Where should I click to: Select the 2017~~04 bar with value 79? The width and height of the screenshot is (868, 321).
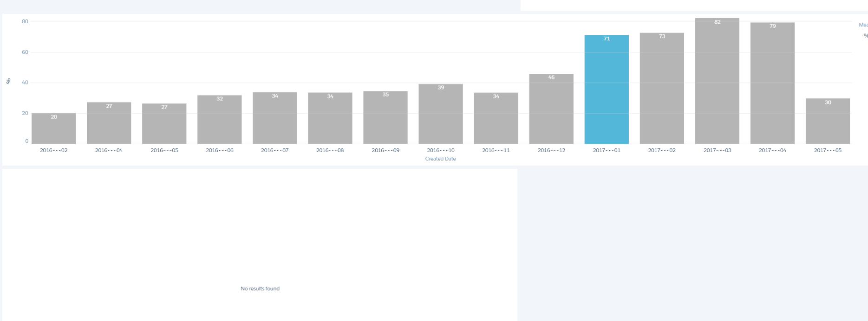tap(772, 83)
